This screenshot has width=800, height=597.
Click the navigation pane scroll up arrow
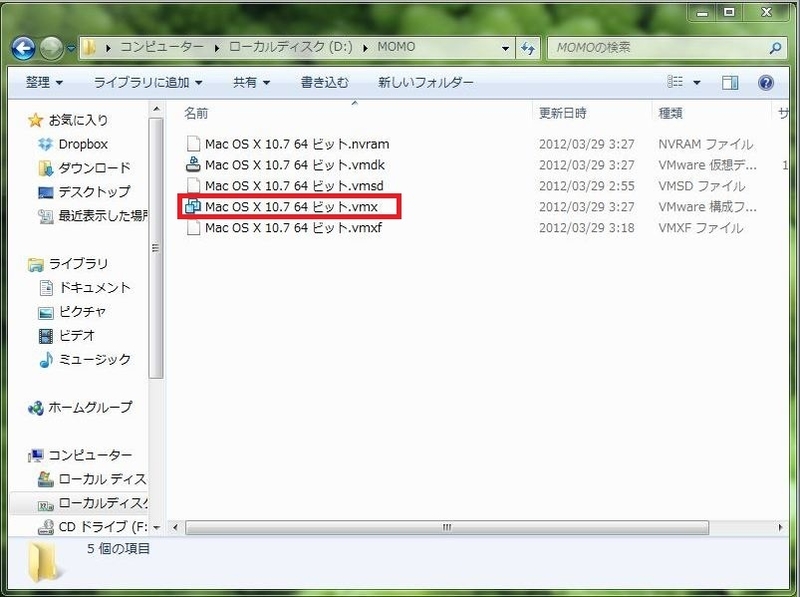click(x=156, y=109)
